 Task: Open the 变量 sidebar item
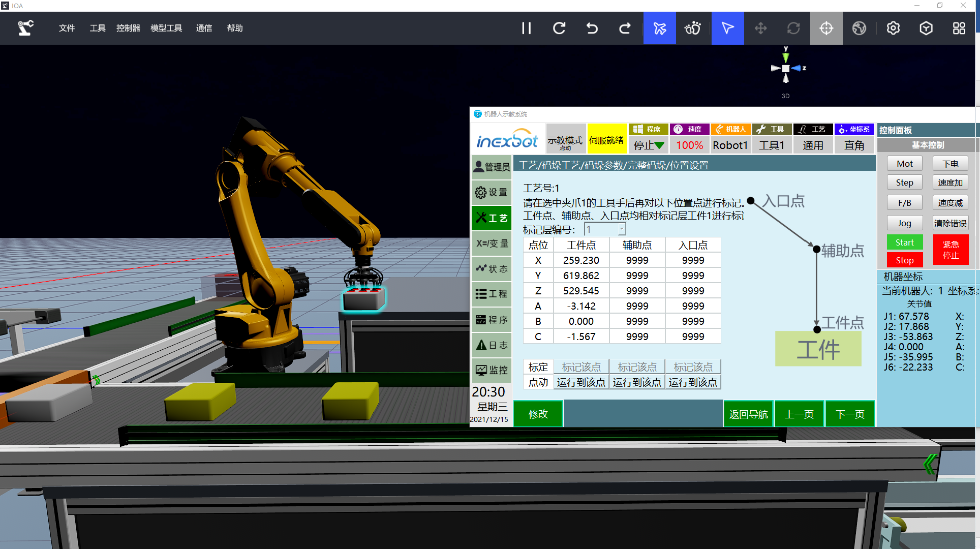491,243
